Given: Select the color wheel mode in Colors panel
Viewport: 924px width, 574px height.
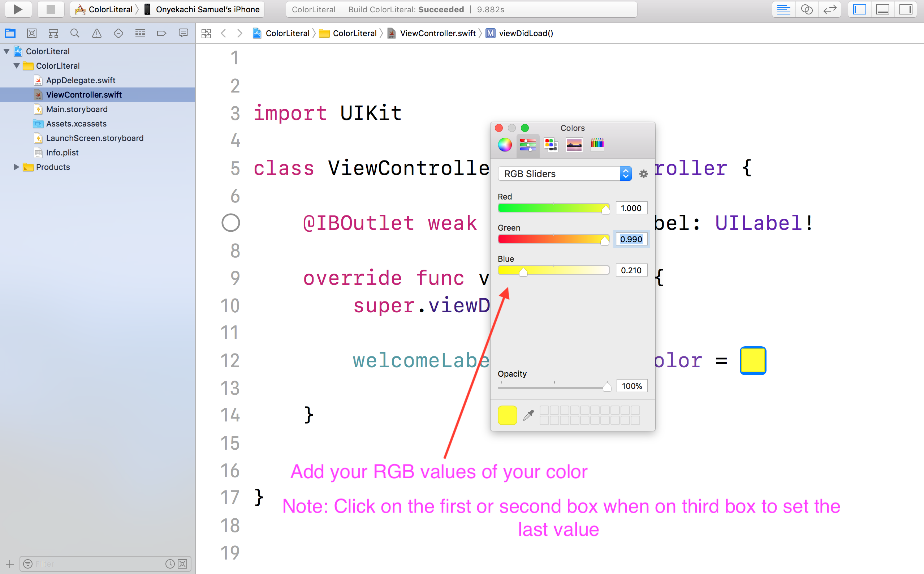Looking at the screenshot, I should (x=505, y=145).
